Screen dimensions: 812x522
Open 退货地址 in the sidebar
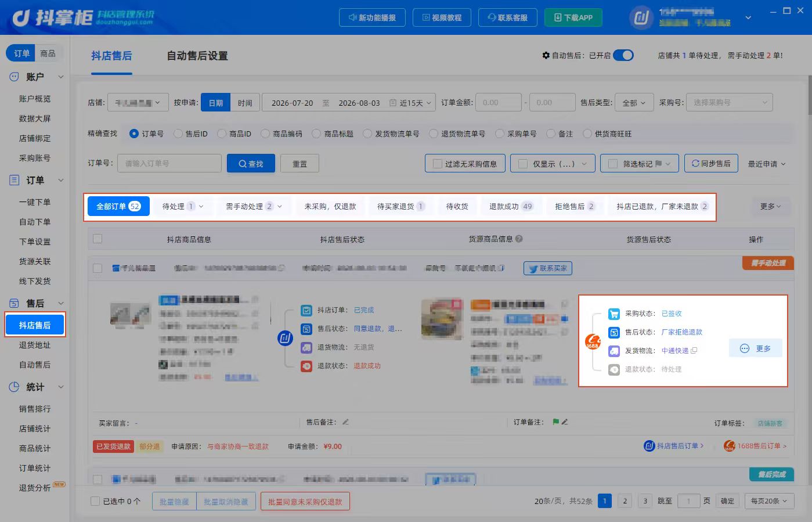pyautogui.click(x=35, y=345)
